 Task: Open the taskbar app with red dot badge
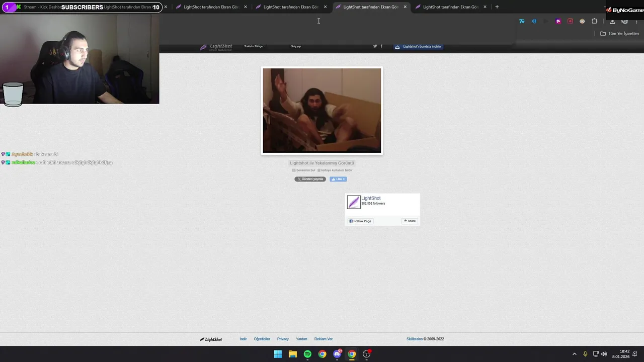pos(367,354)
